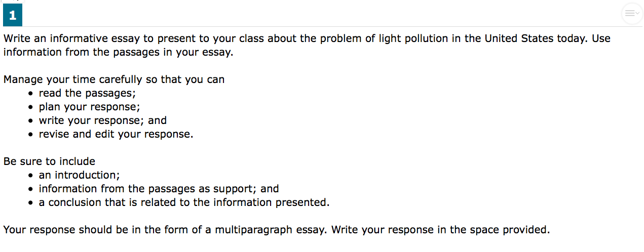
Task: Click the word "Use" ending the first line
Action: click(x=600, y=39)
